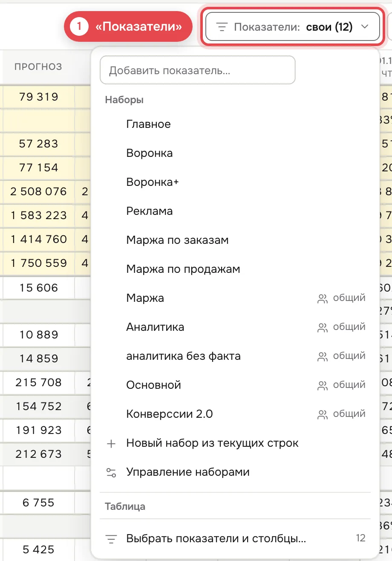The width and height of the screenshot is (392, 561).
Task: Create «Новый набор из текущих строк»
Action: click(x=235, y=443)
